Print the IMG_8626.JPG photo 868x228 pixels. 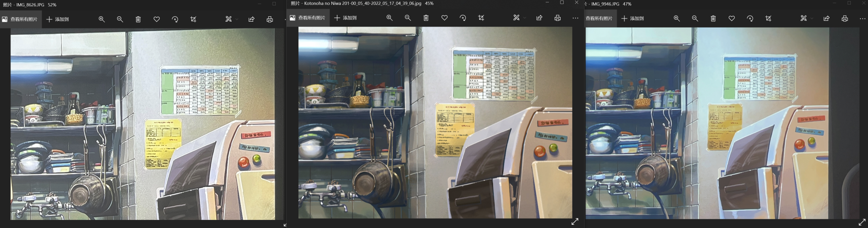270,19
